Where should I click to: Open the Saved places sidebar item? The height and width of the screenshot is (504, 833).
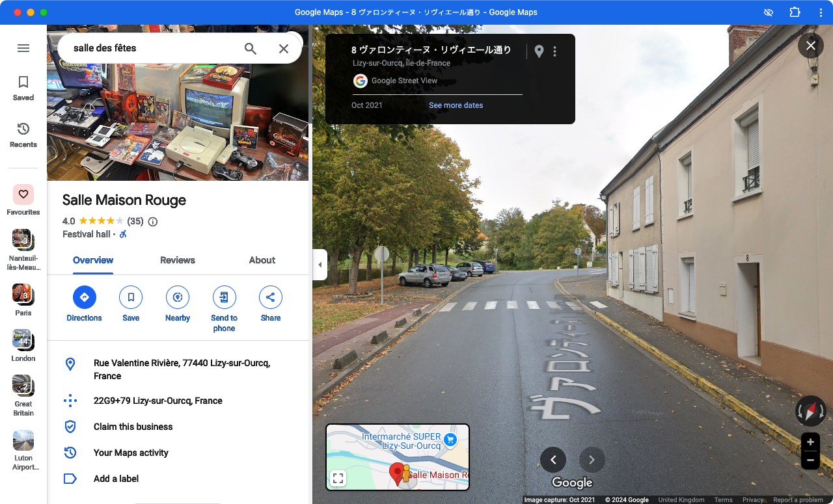pyautogui.click(x=23, y=88)
